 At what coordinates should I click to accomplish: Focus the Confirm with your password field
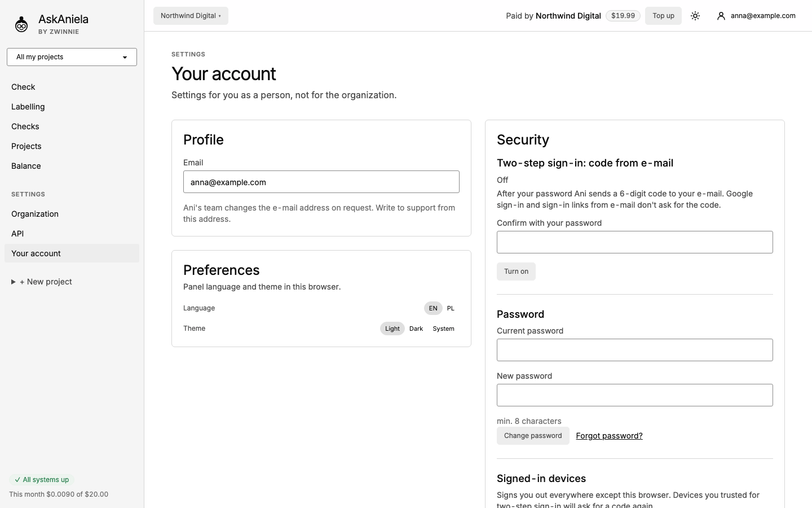[635, 242]
